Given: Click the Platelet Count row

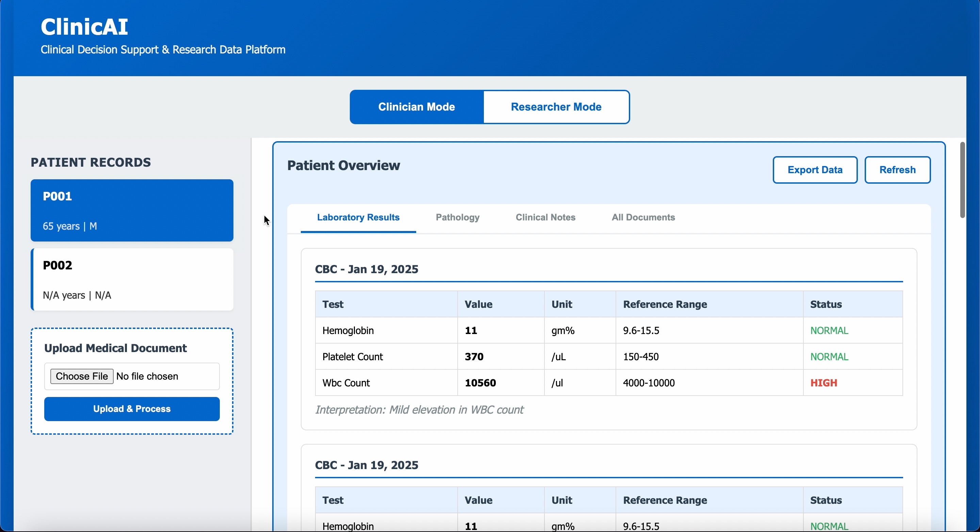Looking at the screenshot, I should tap(352, 357).
